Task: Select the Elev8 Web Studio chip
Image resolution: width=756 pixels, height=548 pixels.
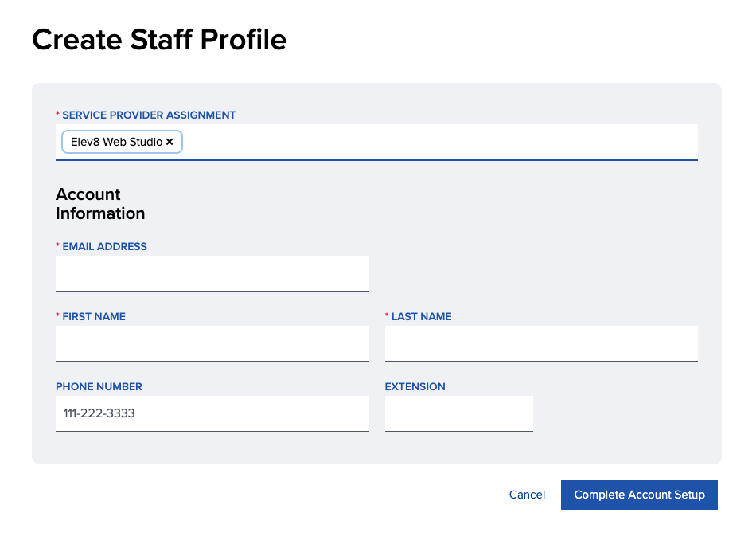Action: coord(122,142)
